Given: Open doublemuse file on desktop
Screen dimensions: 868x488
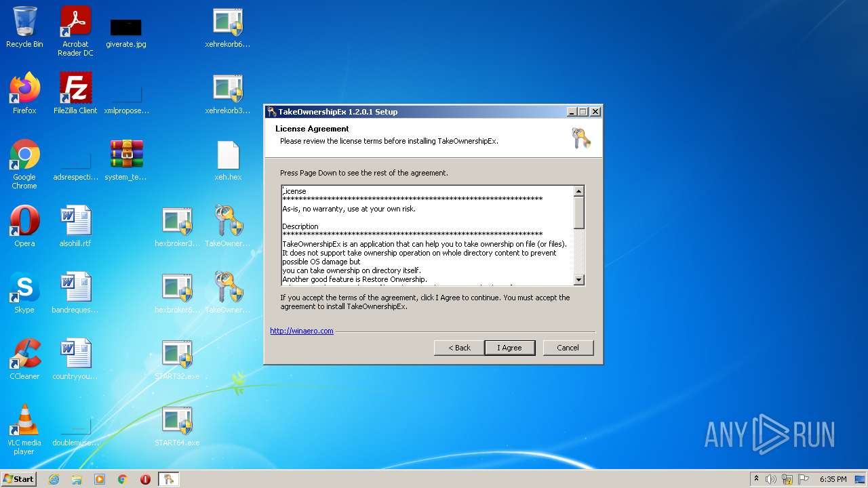Looking at the screenshot, I should click(75, 431).
